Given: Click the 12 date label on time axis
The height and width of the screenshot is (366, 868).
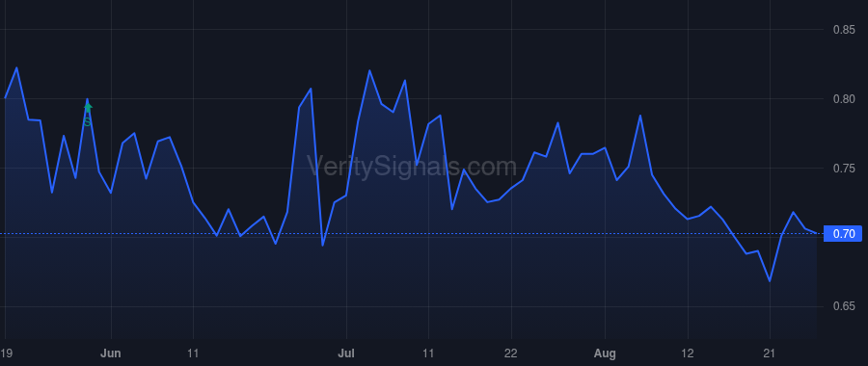Looking at the screenshot, I should [x=687, y=353].
